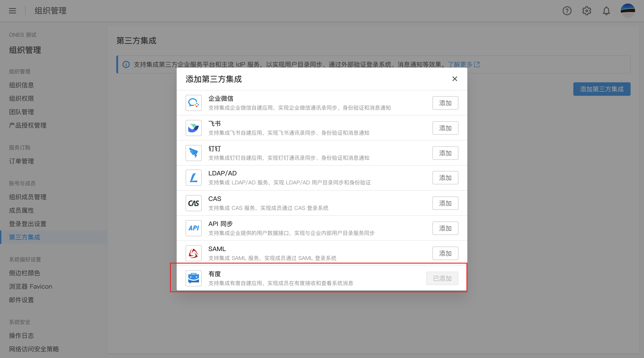Click the SAML logo icon
The width and height of the screenshot is (644, 358).
pyautogui.click(x=193, y=253)
